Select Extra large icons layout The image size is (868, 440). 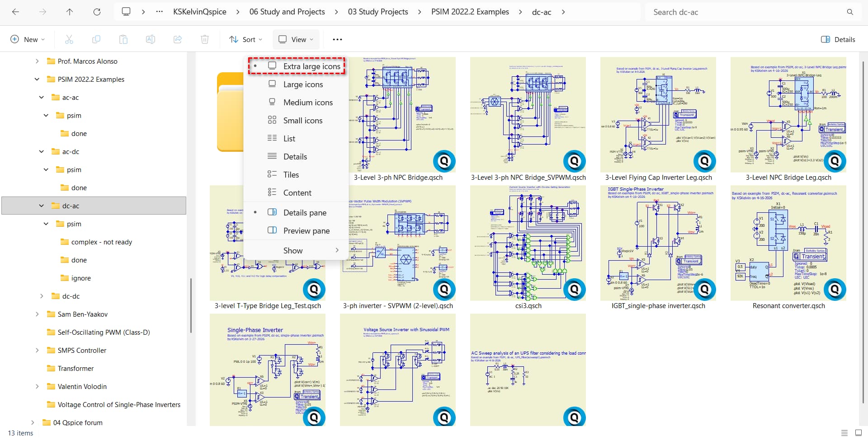pyautogui.click(x=311, y=66)
